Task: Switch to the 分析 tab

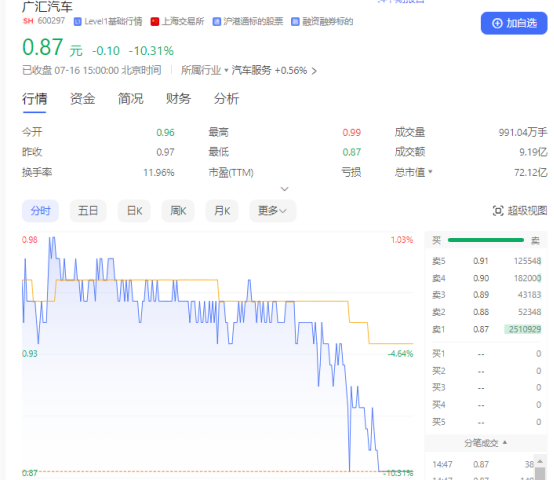Action: click(x=226, y=99)
